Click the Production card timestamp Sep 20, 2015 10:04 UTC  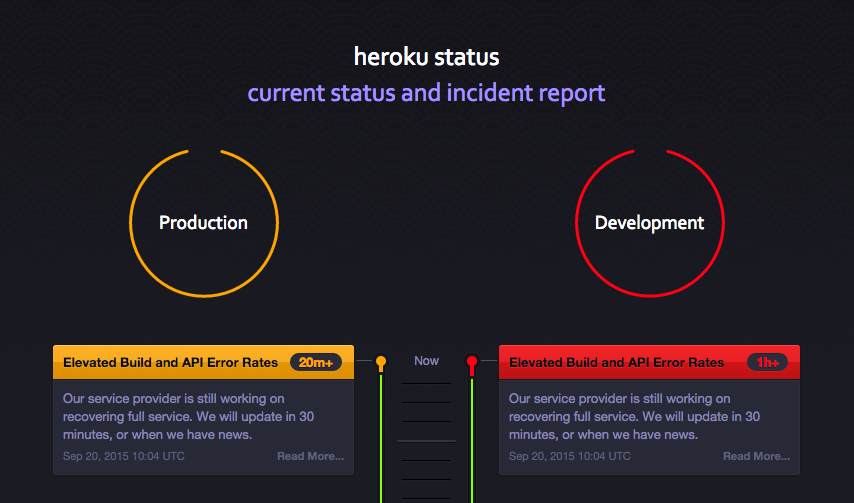point(124,456)
